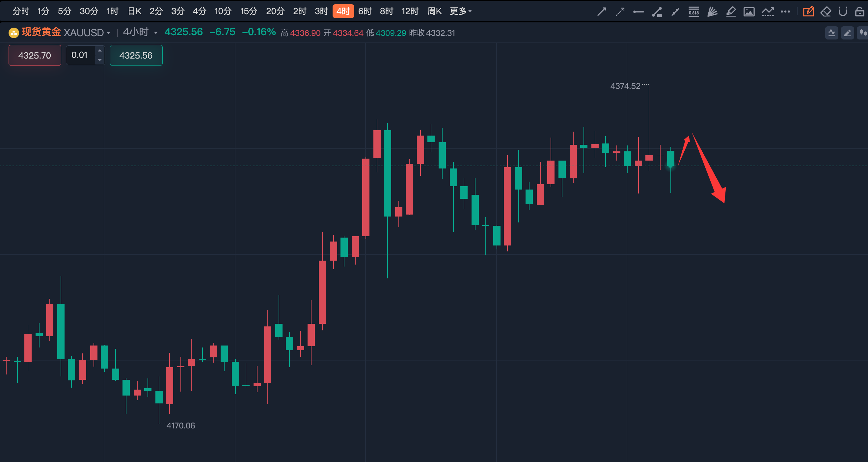Toggle the magnet snap mode
The image size is (868, 462).
pyautogui.click(x=843, y=12)
